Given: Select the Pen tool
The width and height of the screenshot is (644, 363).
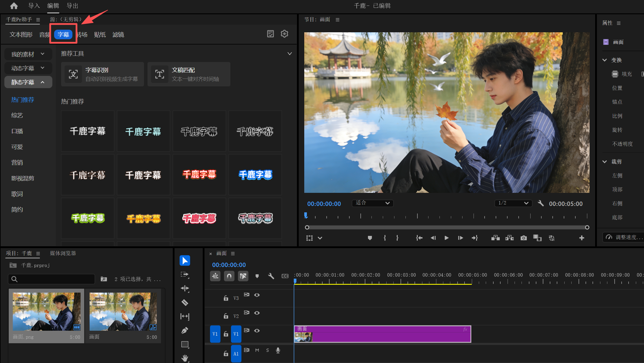Looking at the screenshot, I should pyautogui.click(x=185, y=330).
